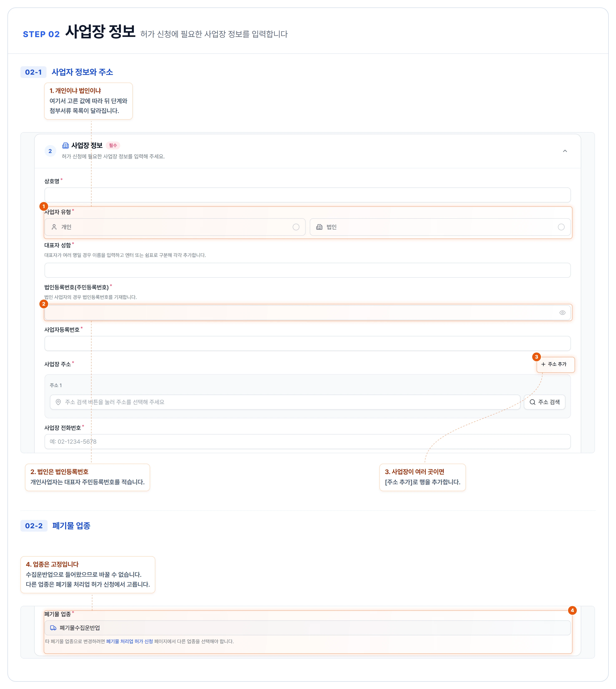The image size is (616, 689).
Task: Focus the 사업장 전화번호 input field
Action: pyautogui.click(x=307, y=442)
